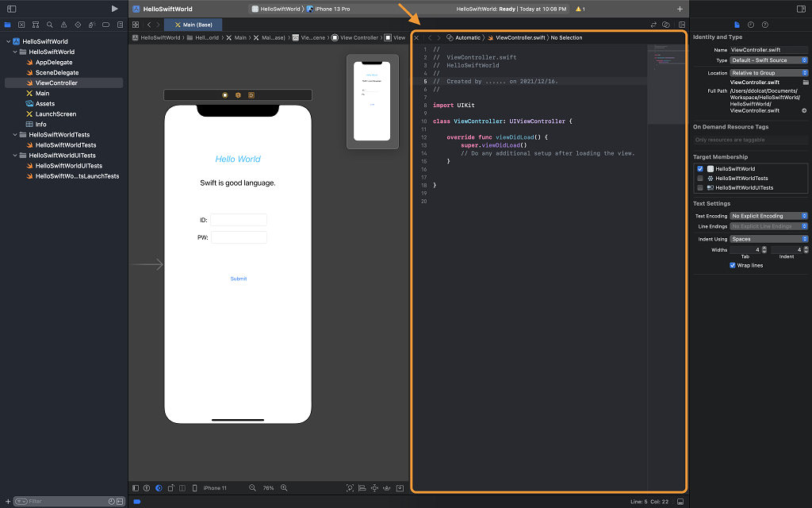The width and height of the screenshot is (812, 508).
Task: Open the Indent Using Spaces dropdown
Action: (768, 239)
